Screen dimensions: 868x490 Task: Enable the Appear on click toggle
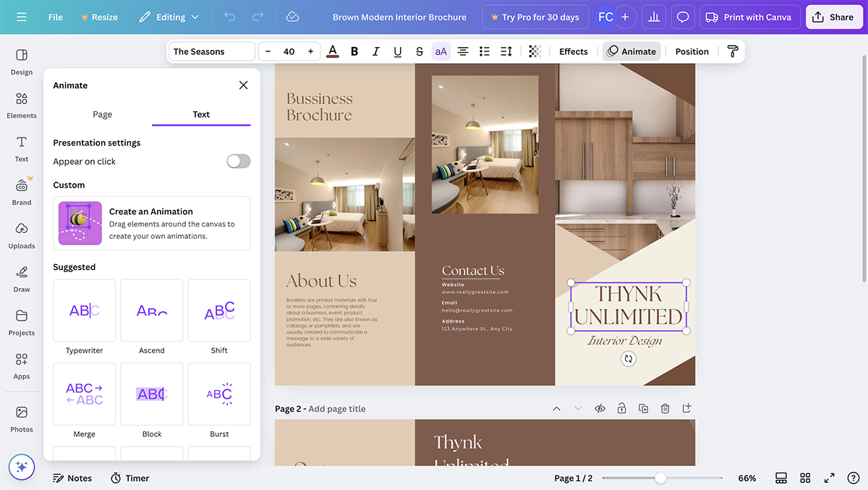(x=238, y=161)
